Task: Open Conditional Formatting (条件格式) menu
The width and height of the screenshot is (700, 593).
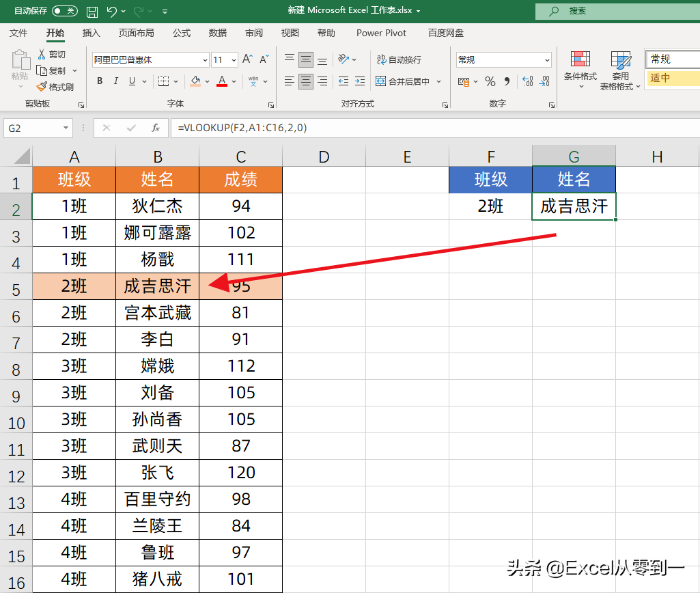Action: (580, 69)
